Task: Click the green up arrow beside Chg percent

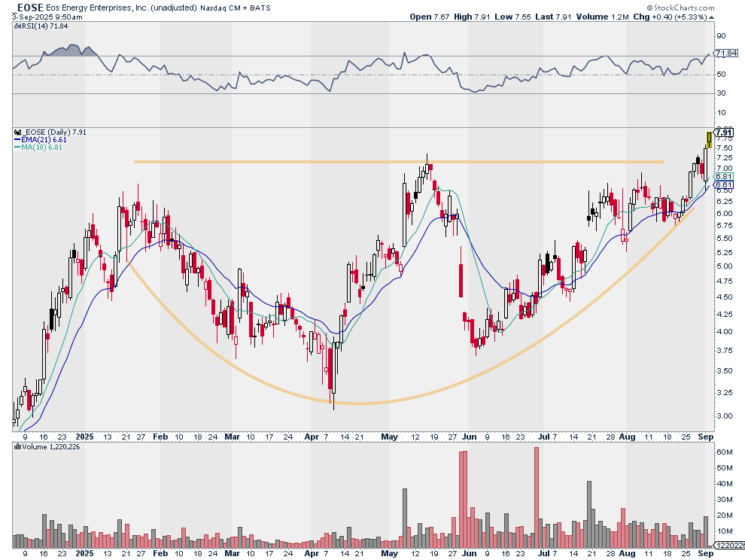Action: [711, 17]
